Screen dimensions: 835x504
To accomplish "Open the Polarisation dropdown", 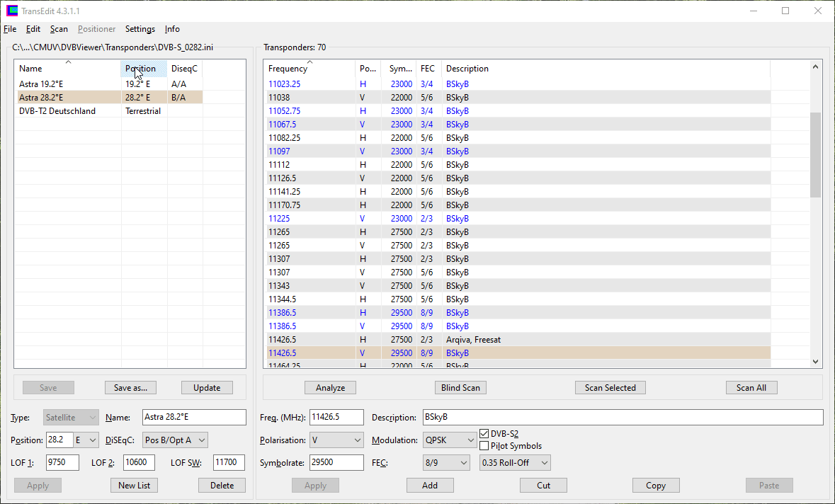I will (x=337, y=440).
